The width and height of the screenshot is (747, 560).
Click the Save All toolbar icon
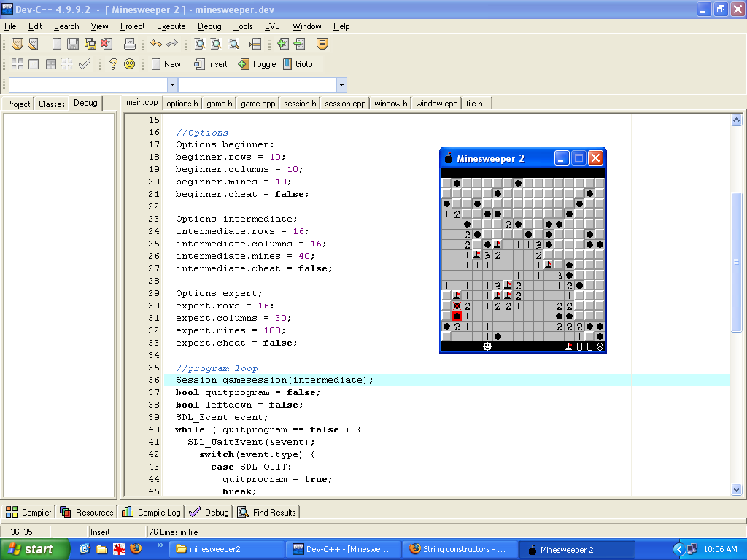90,44
